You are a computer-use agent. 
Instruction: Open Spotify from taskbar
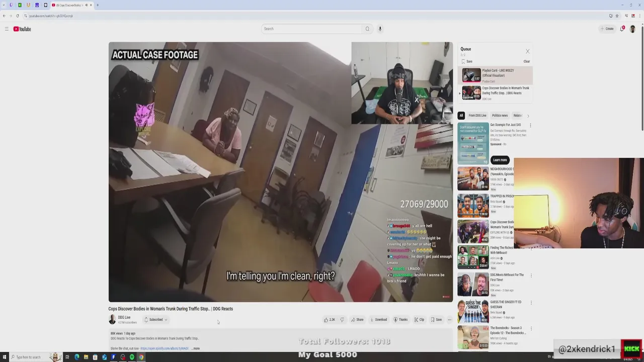pos(132,357)
